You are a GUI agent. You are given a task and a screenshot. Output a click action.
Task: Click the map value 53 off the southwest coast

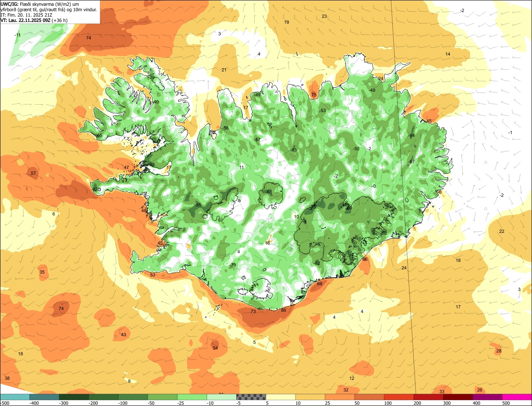point(153,275)
